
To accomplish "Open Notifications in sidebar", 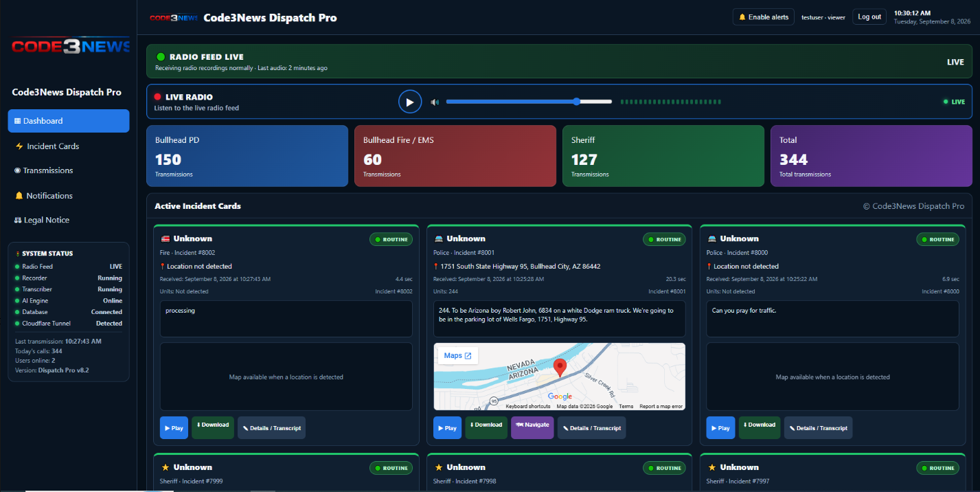I will point(69,196).
